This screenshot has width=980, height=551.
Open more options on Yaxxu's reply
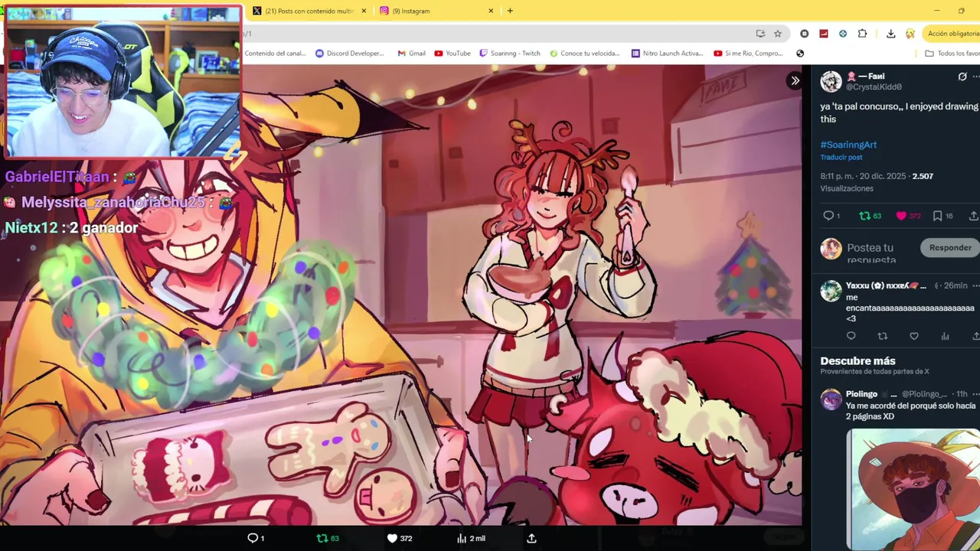[x=975, y=285]
